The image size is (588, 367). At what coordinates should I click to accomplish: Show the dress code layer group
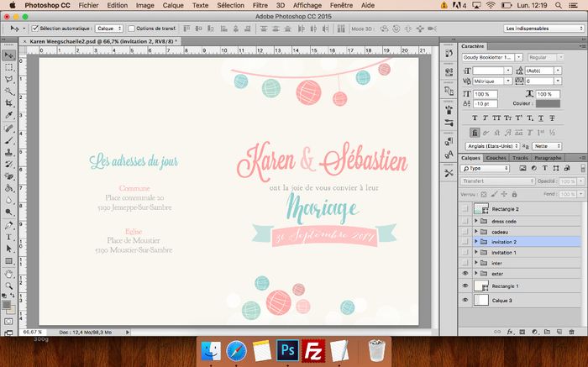[x=465, y=221]
